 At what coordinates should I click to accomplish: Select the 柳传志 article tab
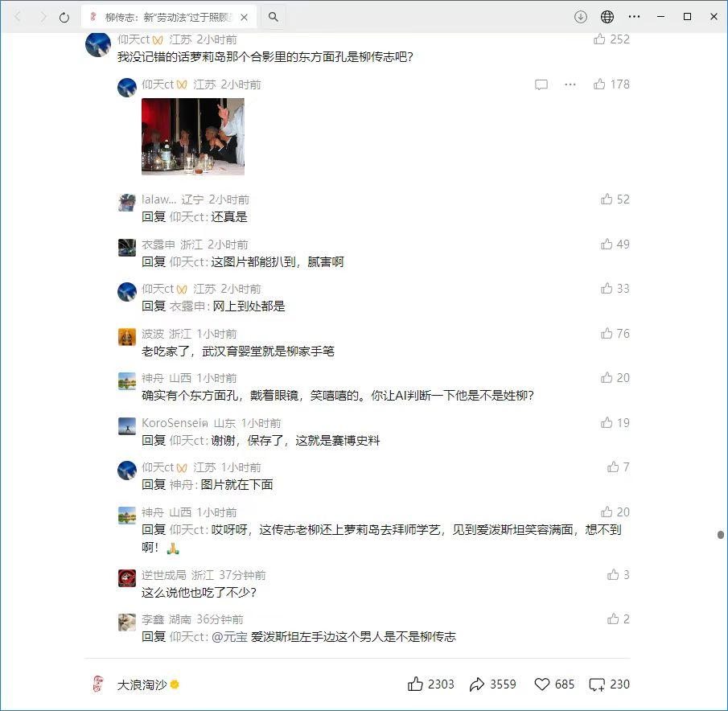click(x=165, y=17)
